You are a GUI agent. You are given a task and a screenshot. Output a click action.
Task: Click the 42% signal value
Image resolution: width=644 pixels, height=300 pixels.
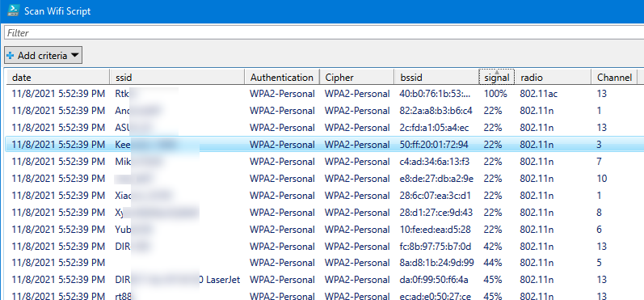[x=493, y=246]
